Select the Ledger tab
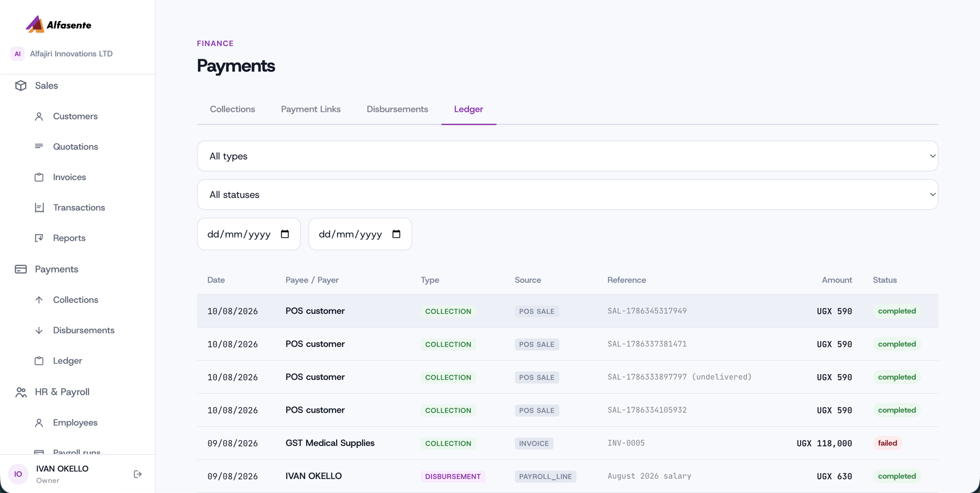 pyautogui.click(x=468, y=109)
